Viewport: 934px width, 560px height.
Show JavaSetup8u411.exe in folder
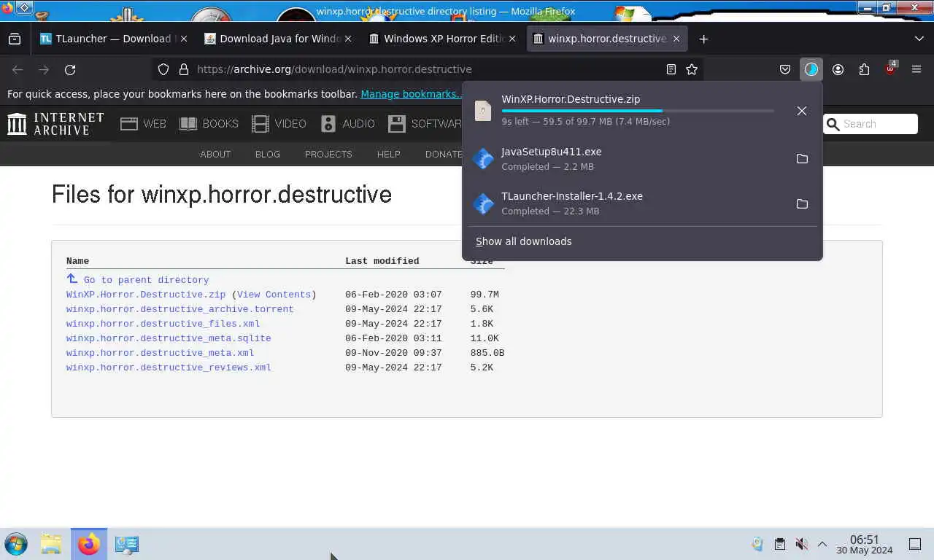[802, 159]
